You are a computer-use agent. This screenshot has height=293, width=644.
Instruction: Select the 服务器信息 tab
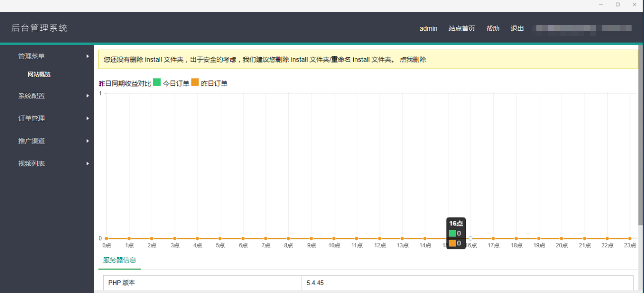(x=120, y=260)
